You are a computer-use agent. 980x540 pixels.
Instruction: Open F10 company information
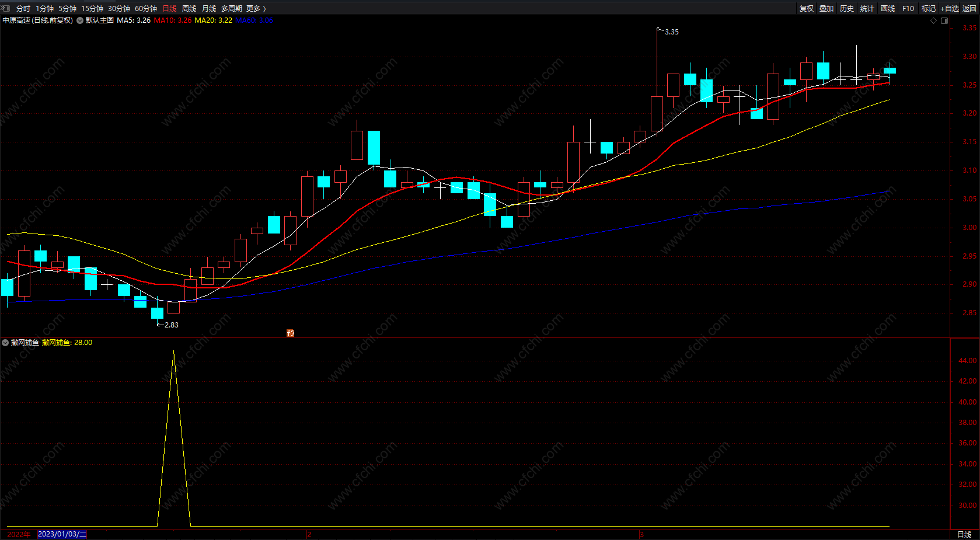[x=908, y=9]
